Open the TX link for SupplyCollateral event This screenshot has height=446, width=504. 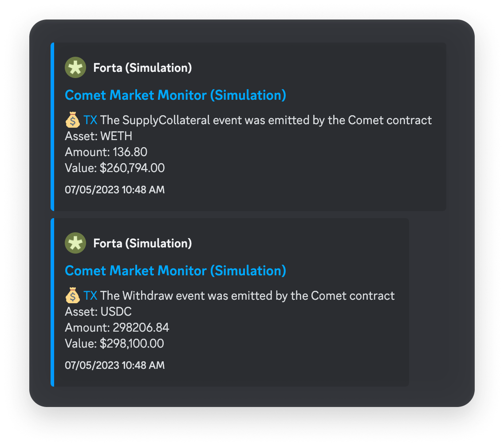(91, 120)
